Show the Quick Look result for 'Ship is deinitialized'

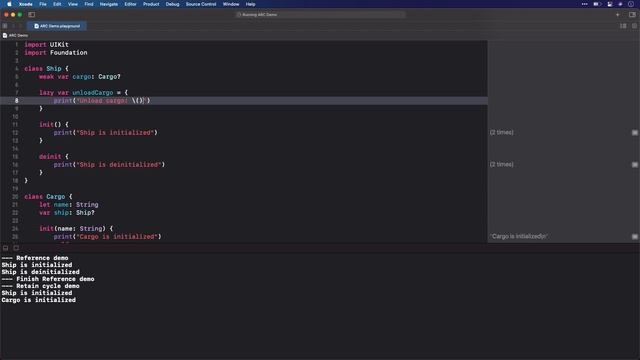click(x=635, y=164)
